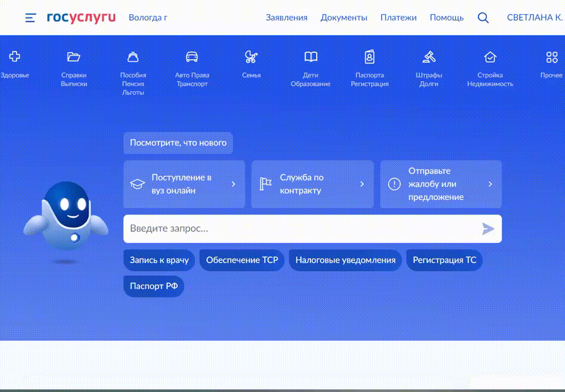Click the Запись к врачу quick button
565x392 pixels.
pyautogui.click(x=159, y=260)
